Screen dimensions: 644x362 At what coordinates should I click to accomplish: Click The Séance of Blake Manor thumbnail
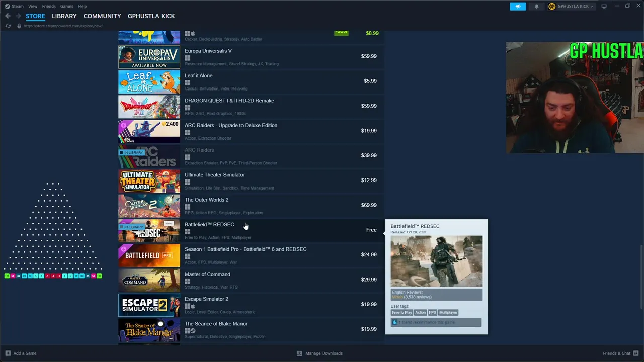[x=149, y=330]
